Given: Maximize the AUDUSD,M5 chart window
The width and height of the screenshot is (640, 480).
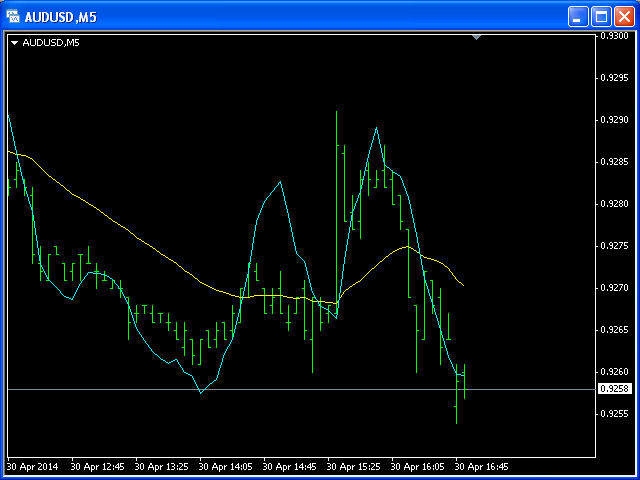Looking at the screenshot, I should (601, 17).
